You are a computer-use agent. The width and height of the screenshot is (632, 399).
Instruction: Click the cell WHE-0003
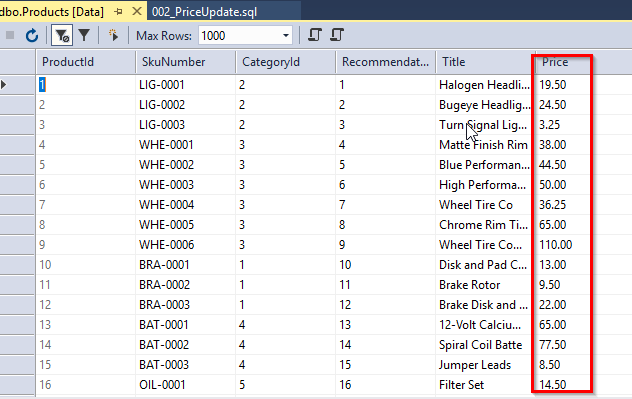click(185, 185)
